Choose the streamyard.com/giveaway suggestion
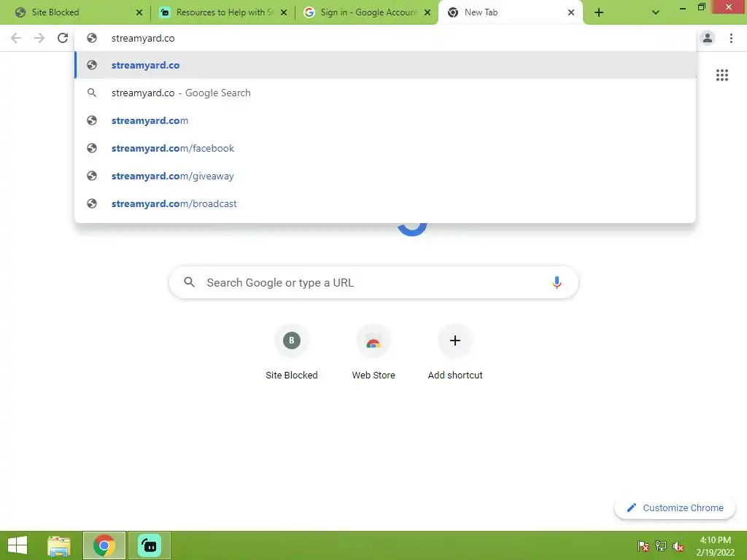 [385, 176]
